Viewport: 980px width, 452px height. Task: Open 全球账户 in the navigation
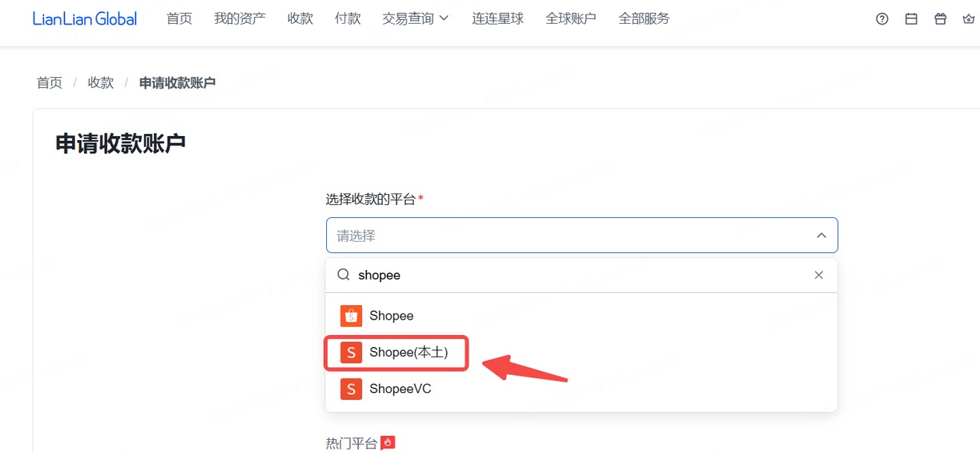pyautogui.click(x=570, y=18)
